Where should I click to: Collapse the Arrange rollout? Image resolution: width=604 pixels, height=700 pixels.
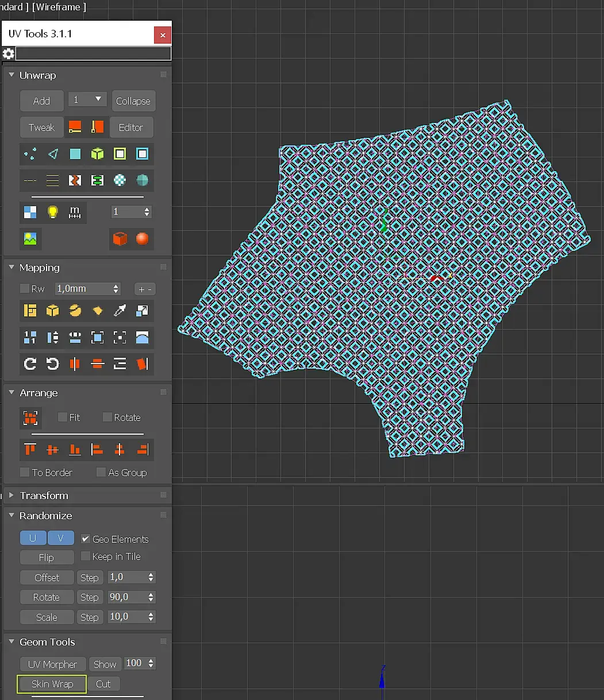tap(11, 393)
